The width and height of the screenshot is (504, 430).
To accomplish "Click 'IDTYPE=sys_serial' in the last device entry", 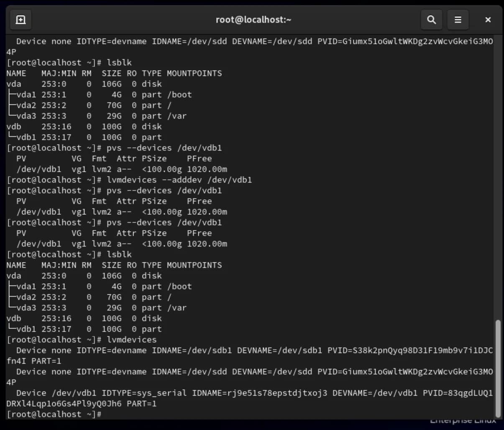I will pyautogui.click(x=144, y=393).
